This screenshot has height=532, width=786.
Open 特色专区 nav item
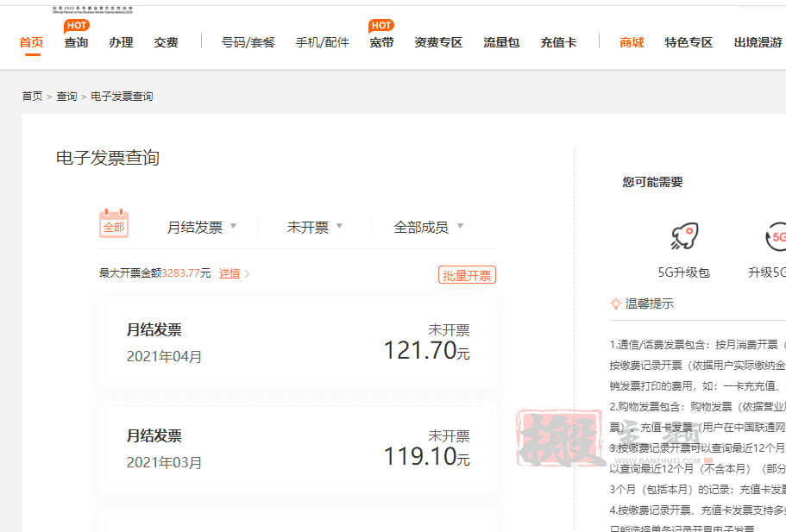click(689, 42)
